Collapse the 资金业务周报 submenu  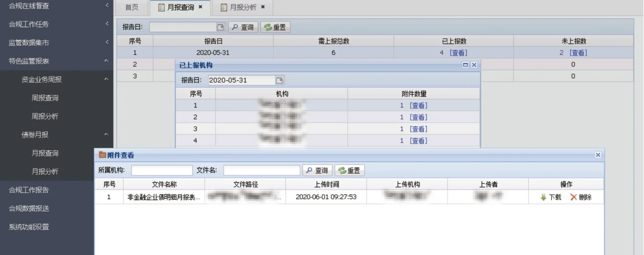pos(106,80)
